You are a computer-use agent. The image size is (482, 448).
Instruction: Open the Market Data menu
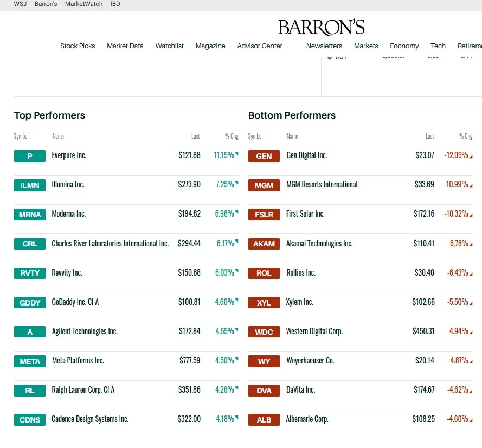point(125,46)
